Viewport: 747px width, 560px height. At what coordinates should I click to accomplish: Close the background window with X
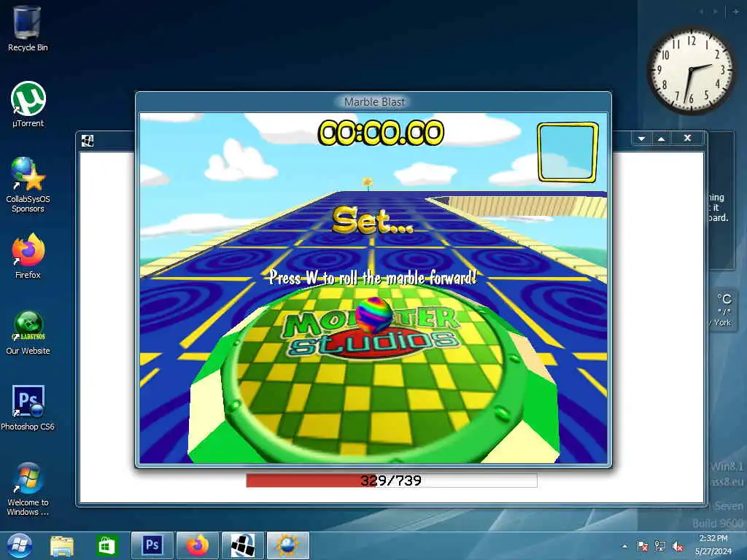(687, 138)
